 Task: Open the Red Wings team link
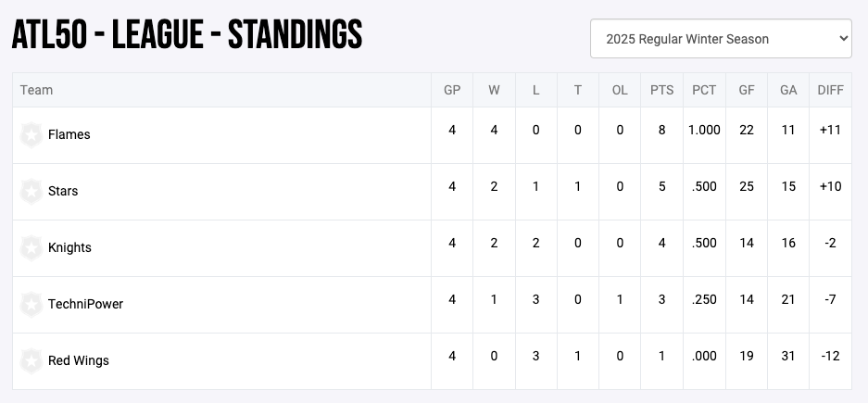click(x=79, y=361)
